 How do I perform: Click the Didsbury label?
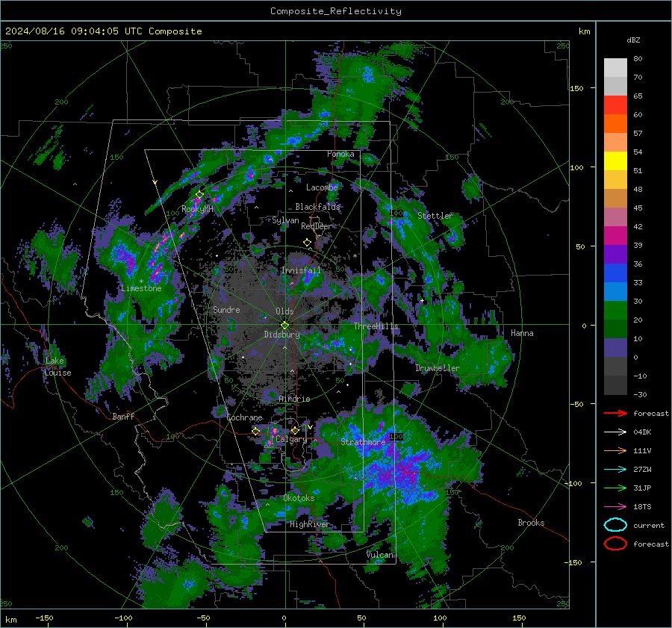coord(281,335)
